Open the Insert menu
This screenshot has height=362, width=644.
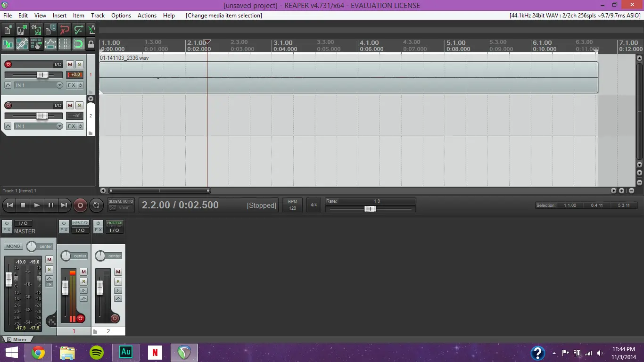pos(59,16)
